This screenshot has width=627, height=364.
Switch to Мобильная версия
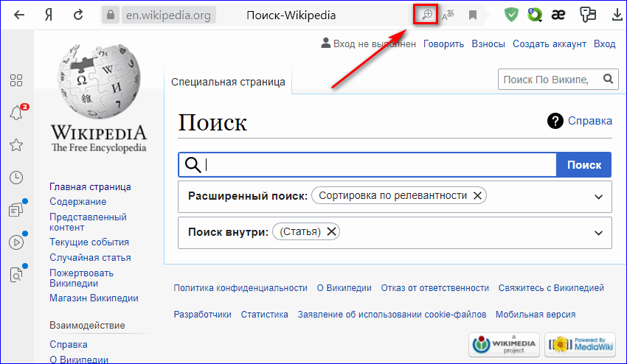[536, 315]
